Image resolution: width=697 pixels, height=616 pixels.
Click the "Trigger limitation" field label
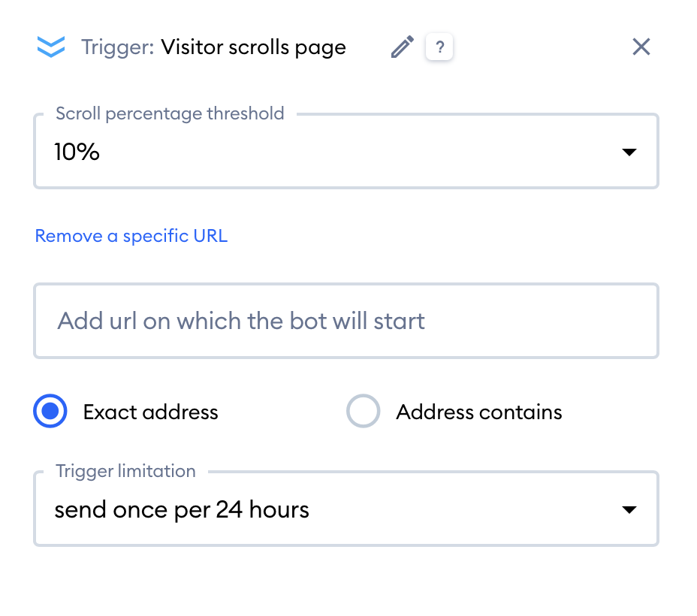[125, 472]
